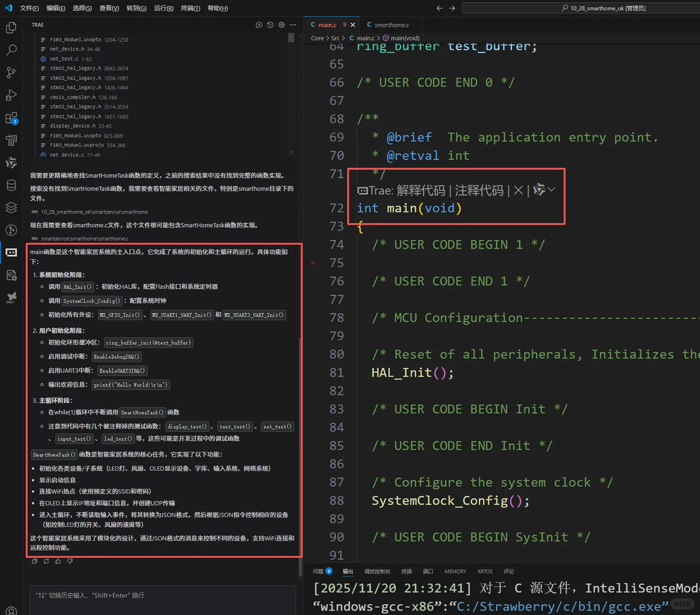Open the database icon view in activity bar
This screenshot has width=700, height=615.
(11, 185)
